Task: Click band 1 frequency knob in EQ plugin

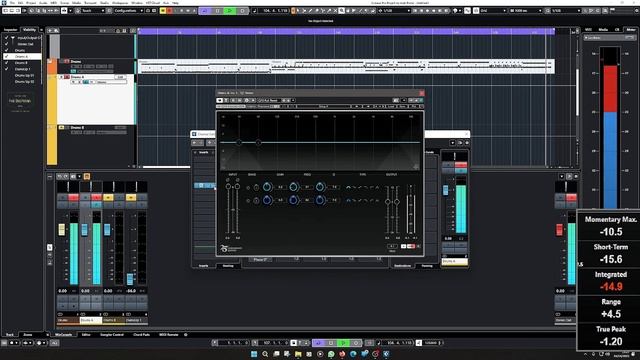Action: 293,187
